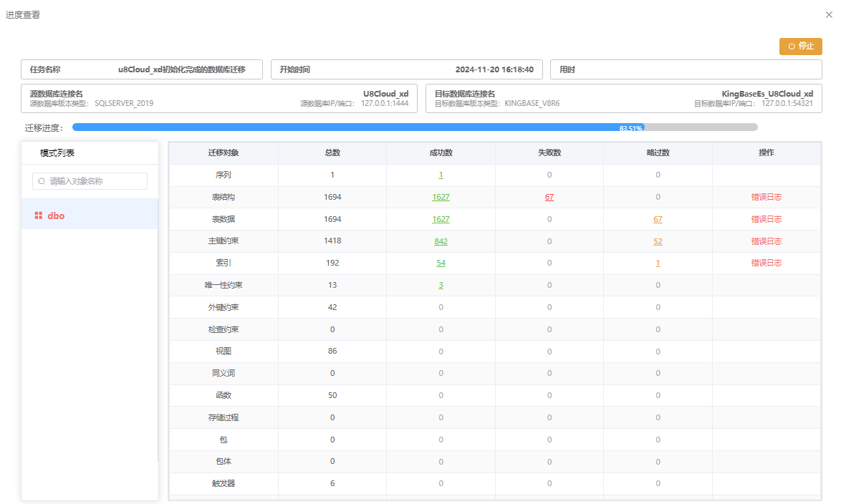The height and width of the screenshot is (504, 841).
Task: Open 错误日志 for the 表数据 row
Action: click(x=766, y=219)
